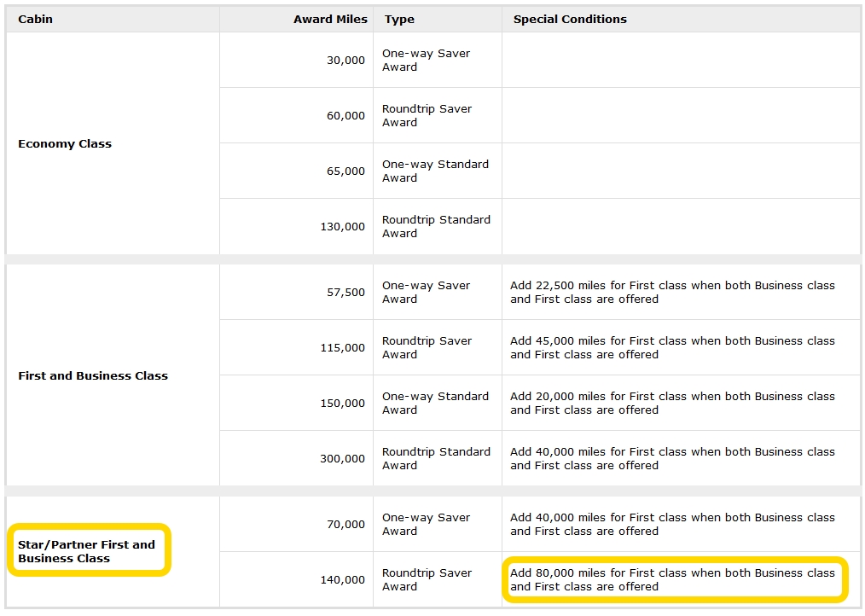Viewport: 865px width, 616px height.
Task: Select the highlighted Star/Partner First and Business Class label
Action: tap(86, 551)
